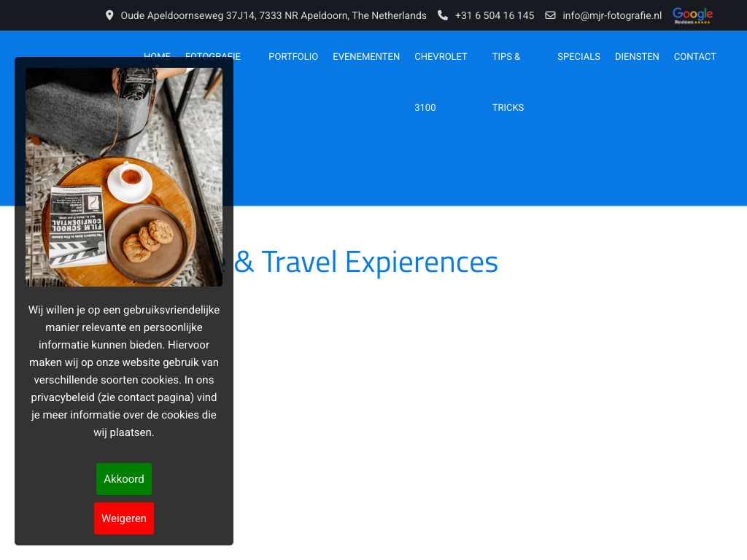The height and width of the screenshot is (560, 747).
Task: Call the +31 6 504 16 145 number link
Action: [x=495, y=16]
